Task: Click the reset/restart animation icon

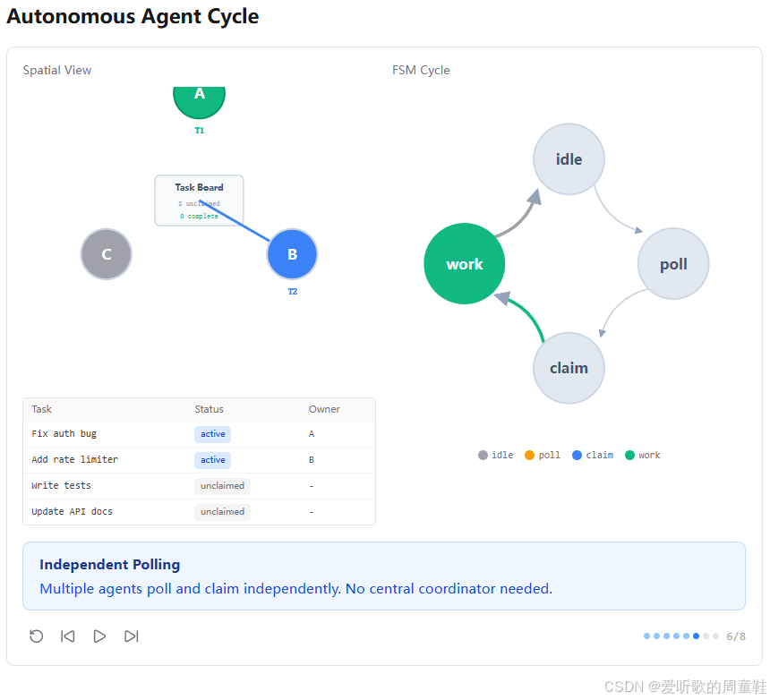Action: 37,636
